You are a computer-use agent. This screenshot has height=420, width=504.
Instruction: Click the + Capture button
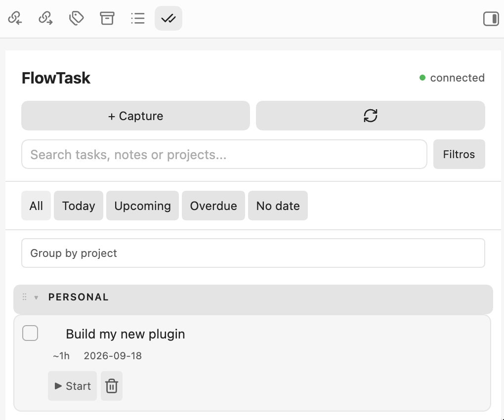coord(136,116)
